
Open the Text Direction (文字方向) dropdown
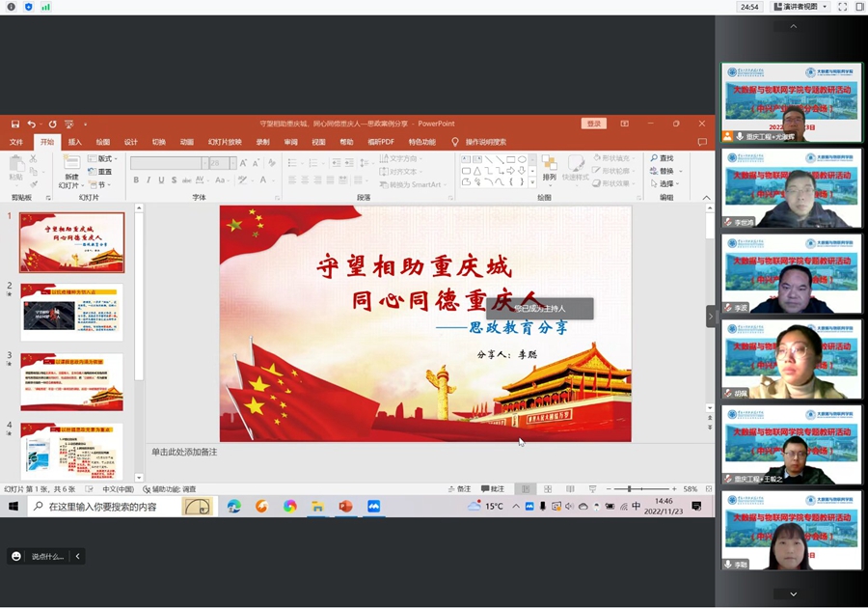click(x=401, y=159)
